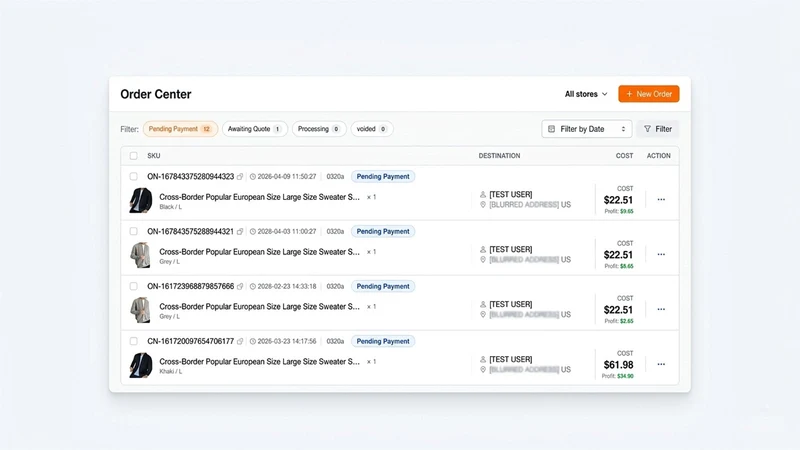Click the ACTION column header
This screenshot has height=450, width=800.
point(659,156)
